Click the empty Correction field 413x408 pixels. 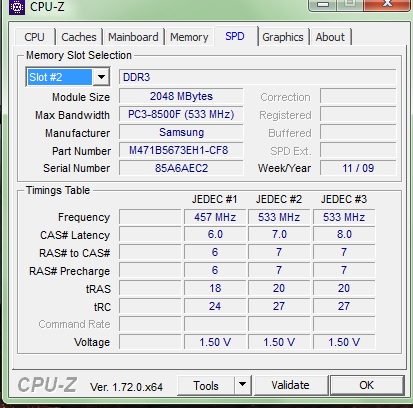click(358, 96)
